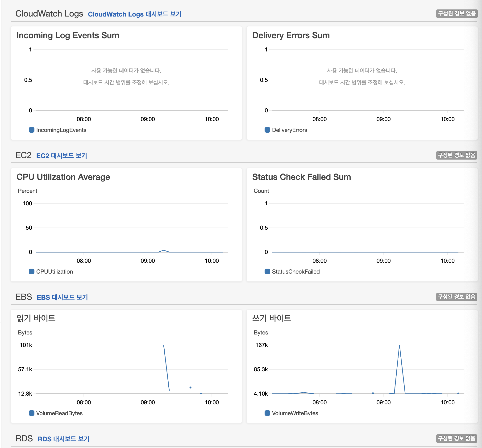Viewport: 482px width, 448px height.
Task: Click the Incoming Log Events Sum title
Action: coord(68,35)
